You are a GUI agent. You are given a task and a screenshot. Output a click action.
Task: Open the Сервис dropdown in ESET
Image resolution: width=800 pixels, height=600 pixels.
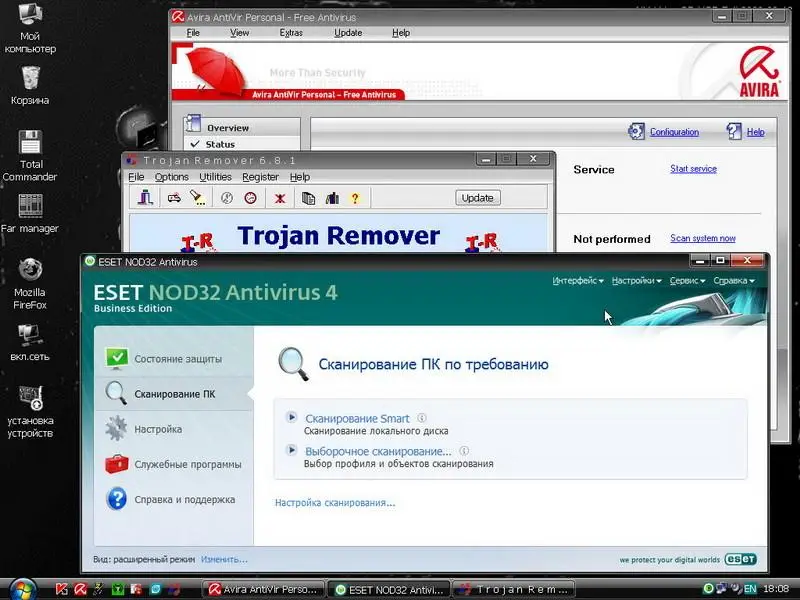tap(687, 281)
